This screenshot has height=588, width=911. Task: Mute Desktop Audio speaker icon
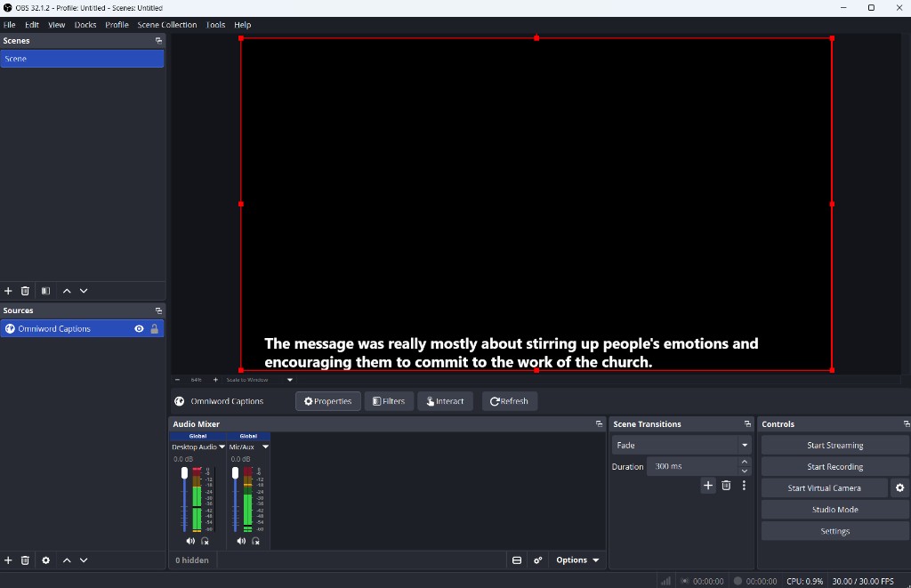pos(190,542)
